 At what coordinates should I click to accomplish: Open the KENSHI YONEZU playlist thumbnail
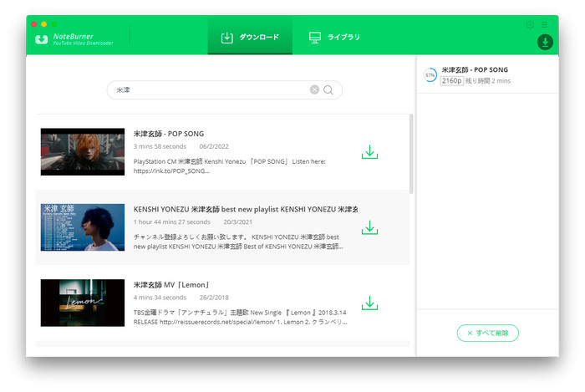83,227
